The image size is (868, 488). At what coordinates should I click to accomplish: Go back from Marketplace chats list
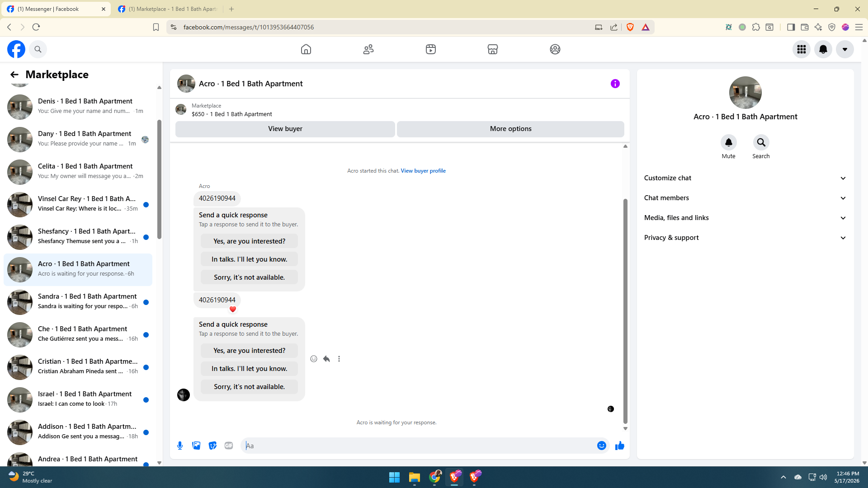[14, 75]
